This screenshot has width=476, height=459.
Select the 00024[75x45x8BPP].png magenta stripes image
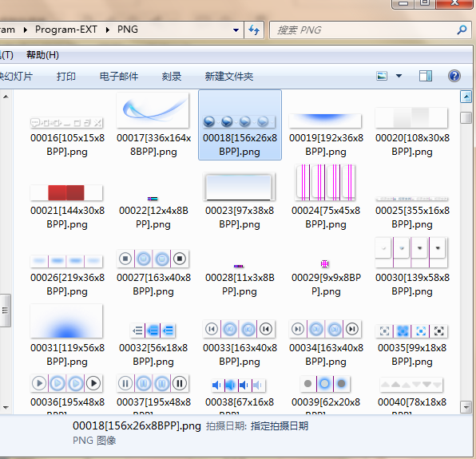click(325, 182)
